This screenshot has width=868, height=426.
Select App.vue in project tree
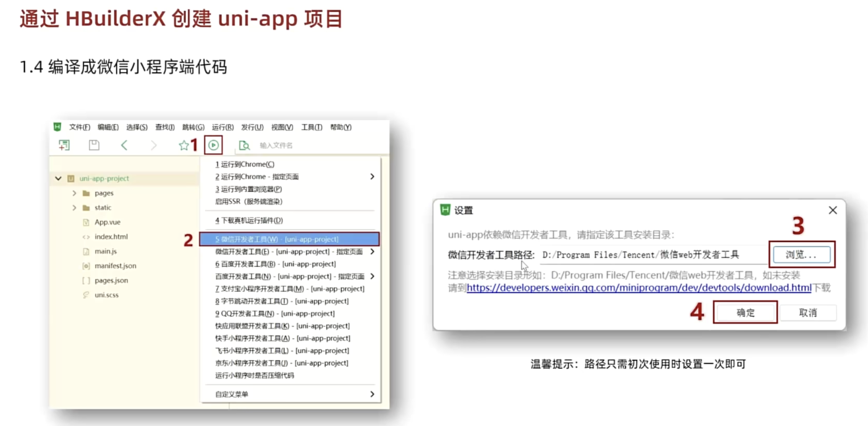108,222
